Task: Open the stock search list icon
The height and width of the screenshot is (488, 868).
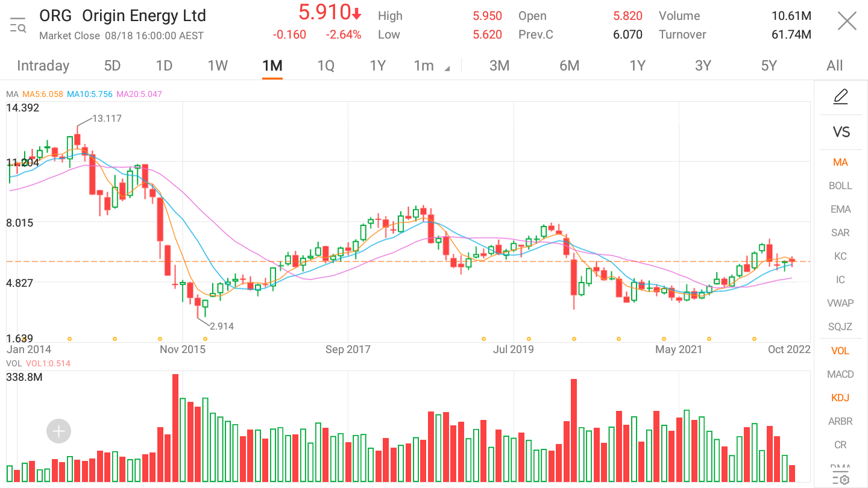Action: [18, 25]
